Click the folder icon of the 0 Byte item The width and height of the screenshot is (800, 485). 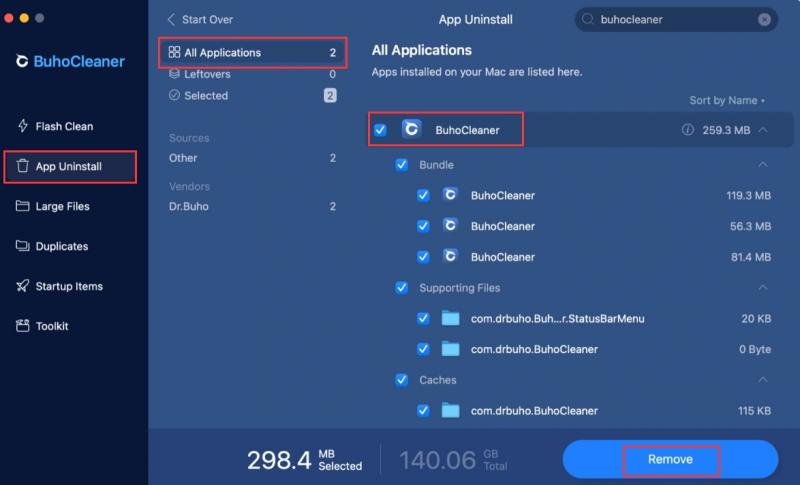pyautogui.click(x=451, y=349)
